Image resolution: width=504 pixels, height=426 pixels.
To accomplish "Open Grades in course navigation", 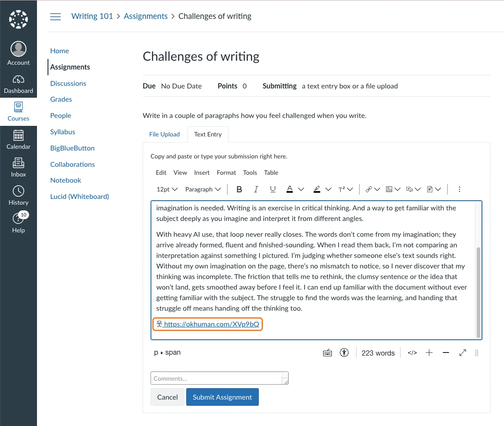I will click(x=61, y=99).
